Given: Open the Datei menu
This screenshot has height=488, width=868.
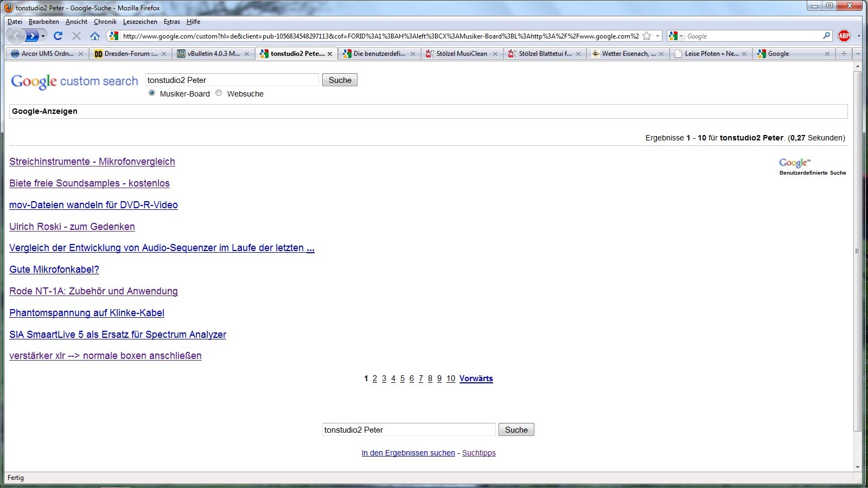Looking at the screenshot, I should (x=15, y=22).
